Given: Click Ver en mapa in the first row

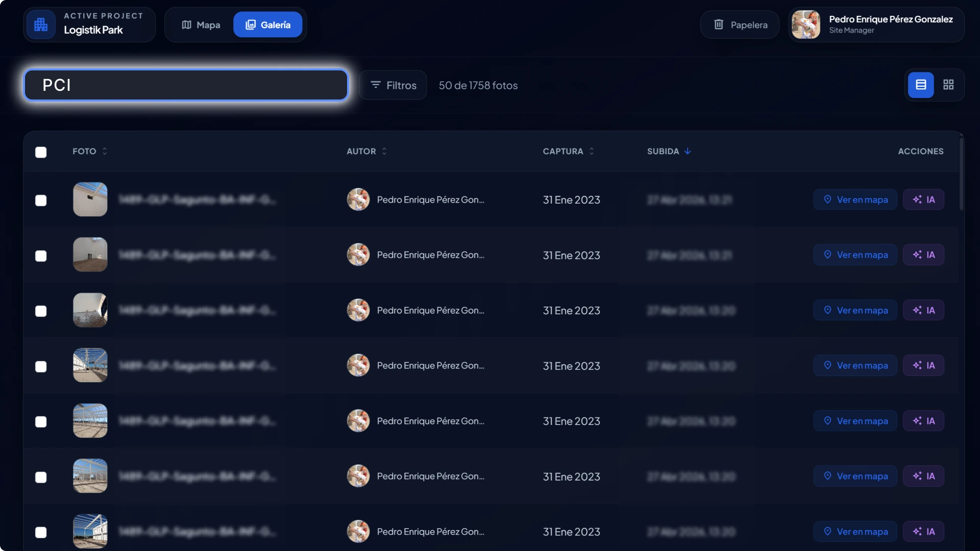Looking at the screenshot, I should (x=855, y=199).
